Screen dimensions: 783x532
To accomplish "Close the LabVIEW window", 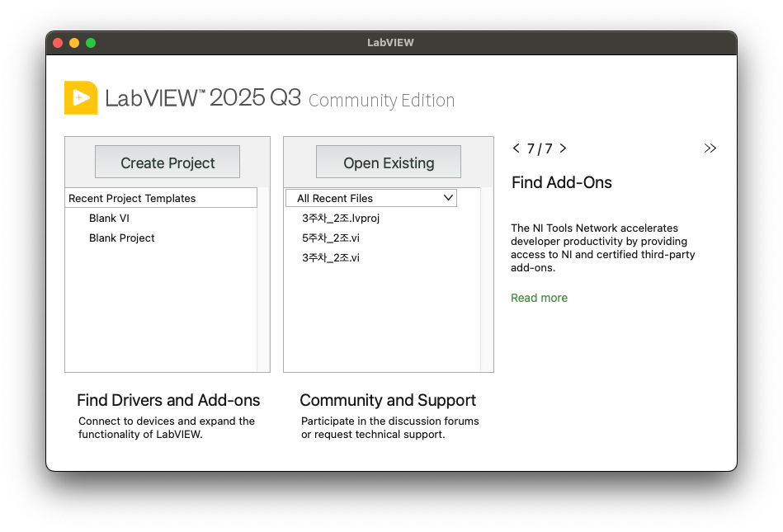I will coord(58,43).
